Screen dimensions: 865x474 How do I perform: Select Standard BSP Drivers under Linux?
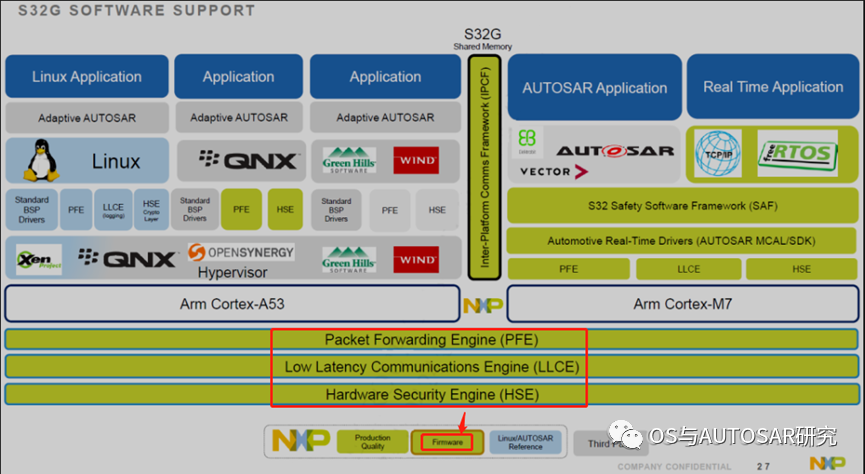click(x=31, y=210)
